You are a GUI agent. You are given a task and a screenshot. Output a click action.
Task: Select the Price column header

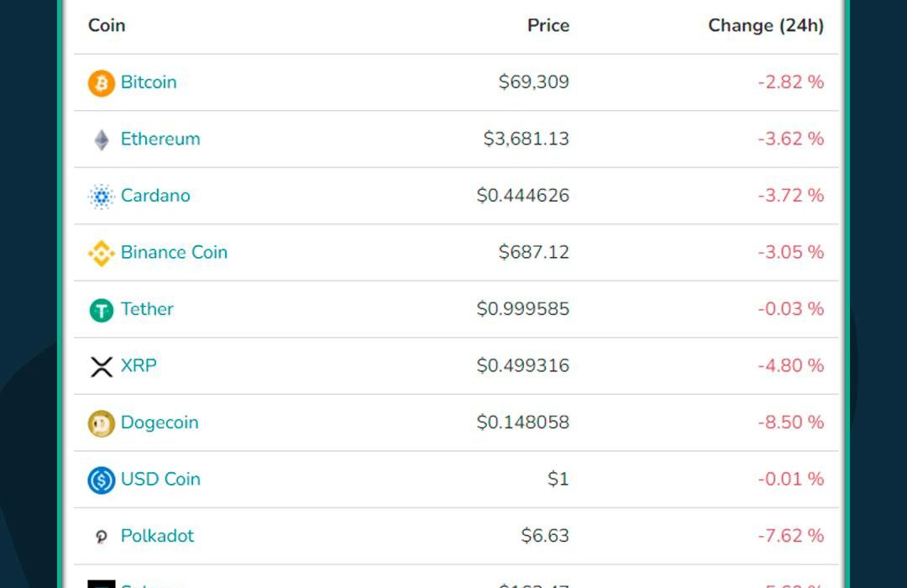click(x=548, y=25)
